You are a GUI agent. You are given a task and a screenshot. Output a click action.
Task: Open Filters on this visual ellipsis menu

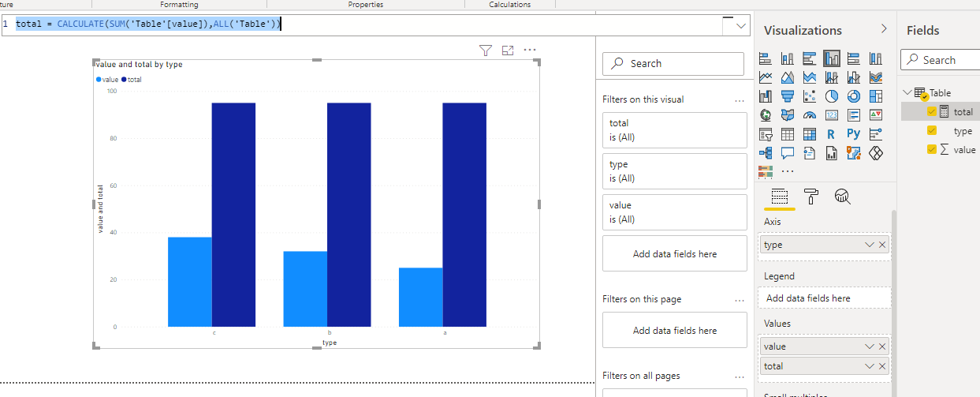[x=740, y=100]
